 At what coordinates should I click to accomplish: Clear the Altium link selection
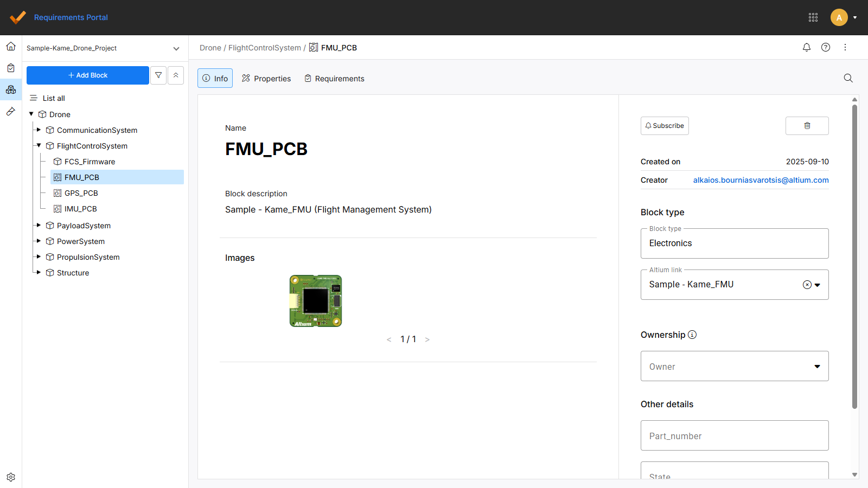coord(807,285)
